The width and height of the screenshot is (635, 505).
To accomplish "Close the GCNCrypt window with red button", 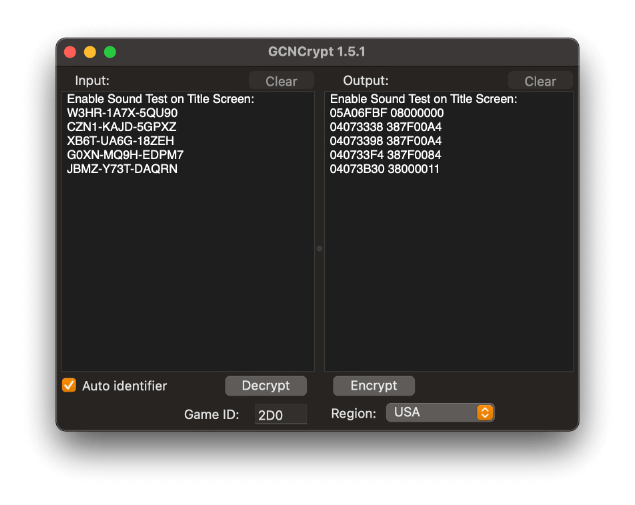I will click(70, 52).
